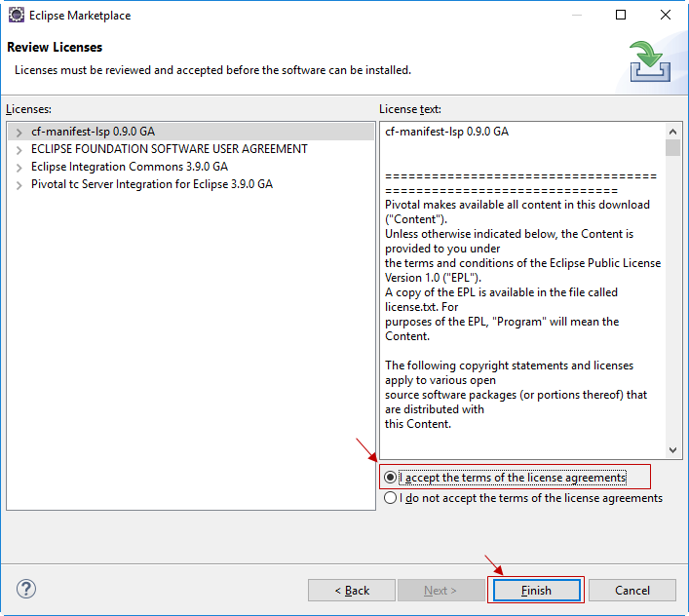689x616 pixels.
Task: Expand Pivotal tc Server Integration entry
Action: [x=19, y=185]
